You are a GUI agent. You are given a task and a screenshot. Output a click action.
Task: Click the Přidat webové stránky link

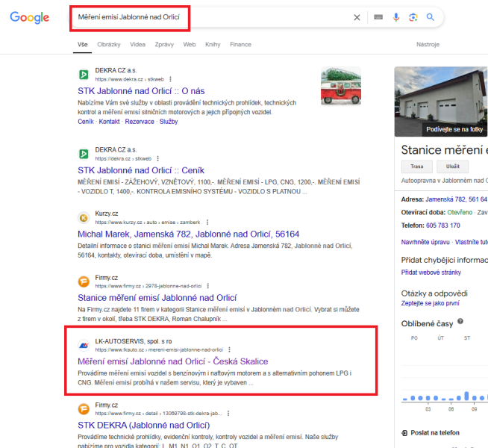[x=431, y=273]
